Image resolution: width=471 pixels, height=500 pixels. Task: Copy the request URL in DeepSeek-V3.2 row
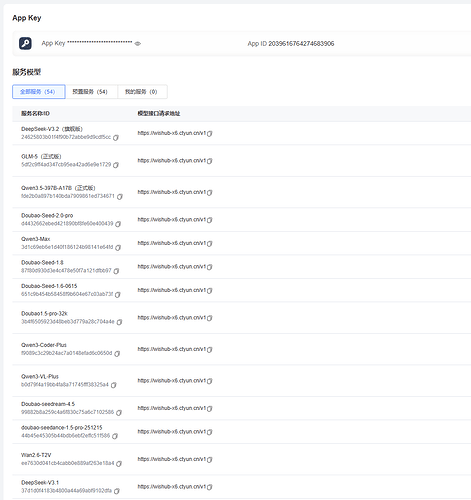tap(210, 134)
